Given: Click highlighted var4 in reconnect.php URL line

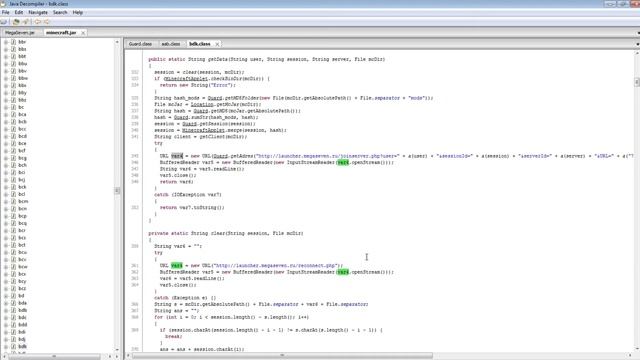Looking at the screenshot, I should [x=177, y=265].
